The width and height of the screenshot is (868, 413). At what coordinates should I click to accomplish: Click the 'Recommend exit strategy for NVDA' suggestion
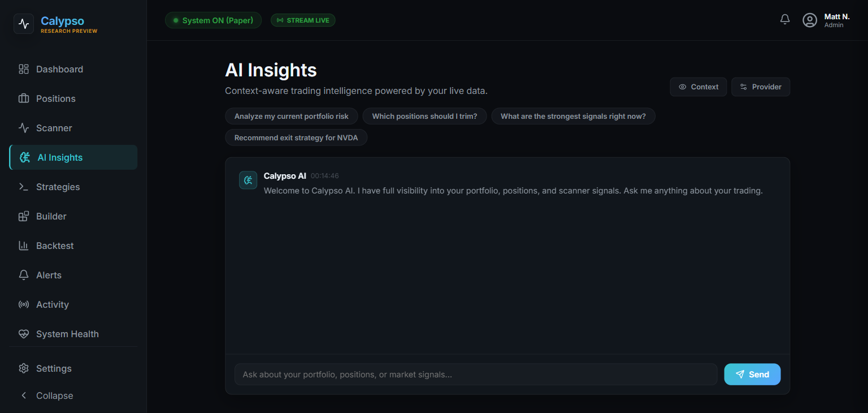pyautogui.click(x=296, y=137)
